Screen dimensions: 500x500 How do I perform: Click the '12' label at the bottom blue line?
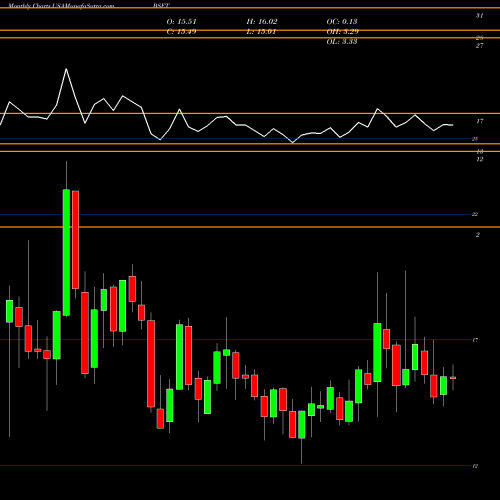tap(475, 466)
